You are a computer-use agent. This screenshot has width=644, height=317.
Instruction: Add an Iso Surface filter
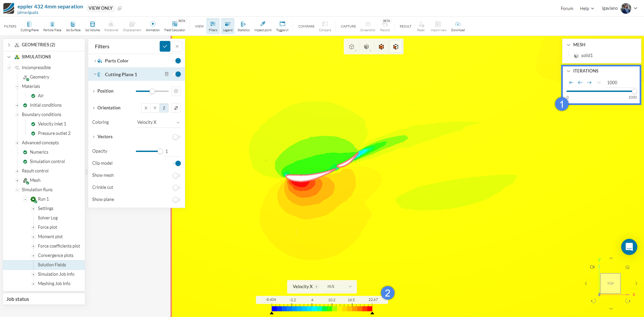pos(73,26)
